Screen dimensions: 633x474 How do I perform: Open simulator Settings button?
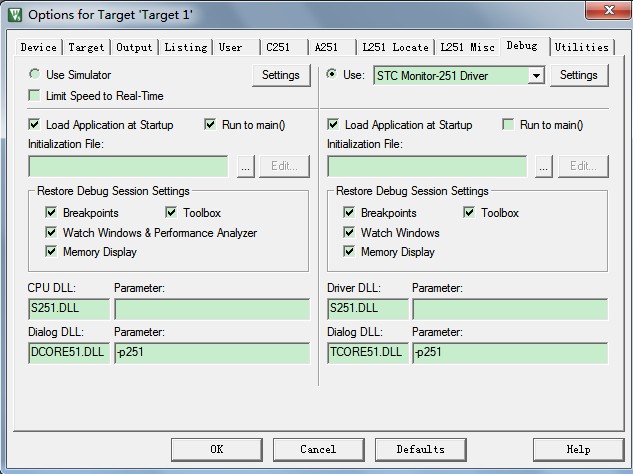pyautogui.click(x=281, y=75)
